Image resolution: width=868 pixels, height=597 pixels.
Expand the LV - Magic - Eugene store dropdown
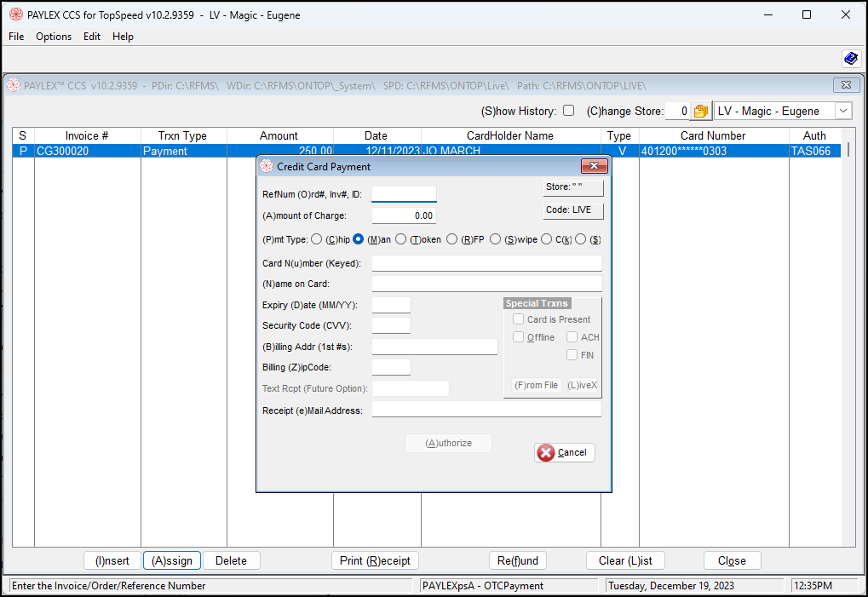click(x=843, y=111)
